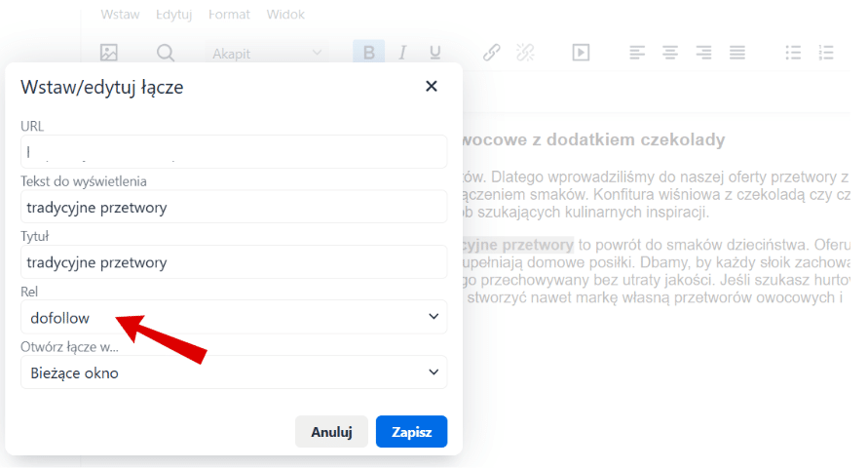Open the Bieżące okno target dropdown
Viewport: 868px width, 470px height.
[234, 372]
